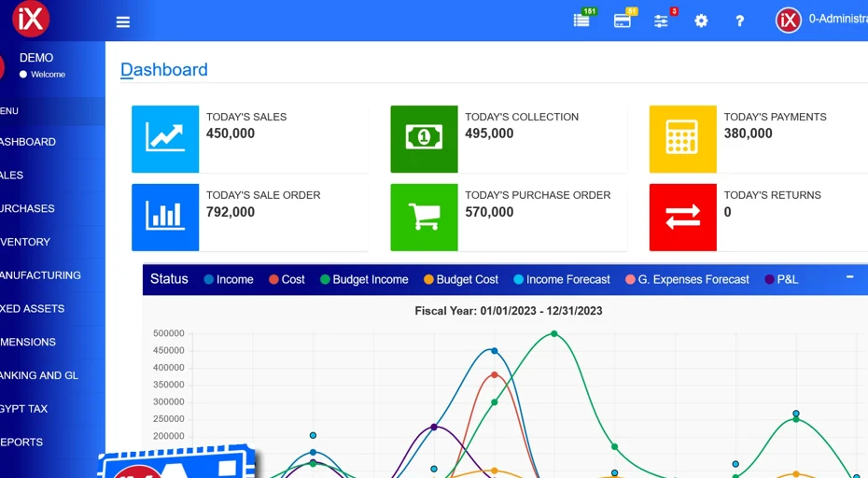Toggle the G. Expenses Forecast series
This screenshot has width=868, height=478.
[x=687, y=280]
